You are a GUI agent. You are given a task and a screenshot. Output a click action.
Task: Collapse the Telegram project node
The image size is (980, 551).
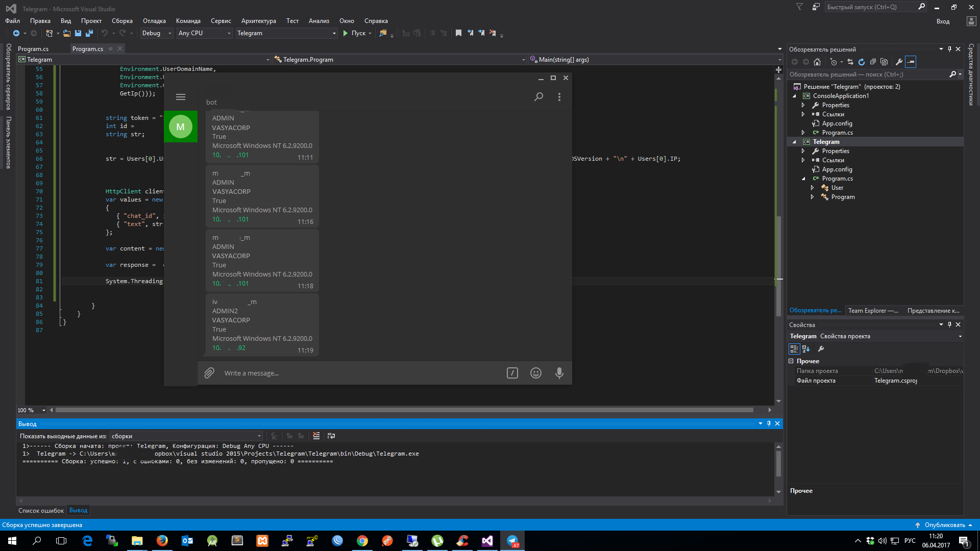point(794,142)
